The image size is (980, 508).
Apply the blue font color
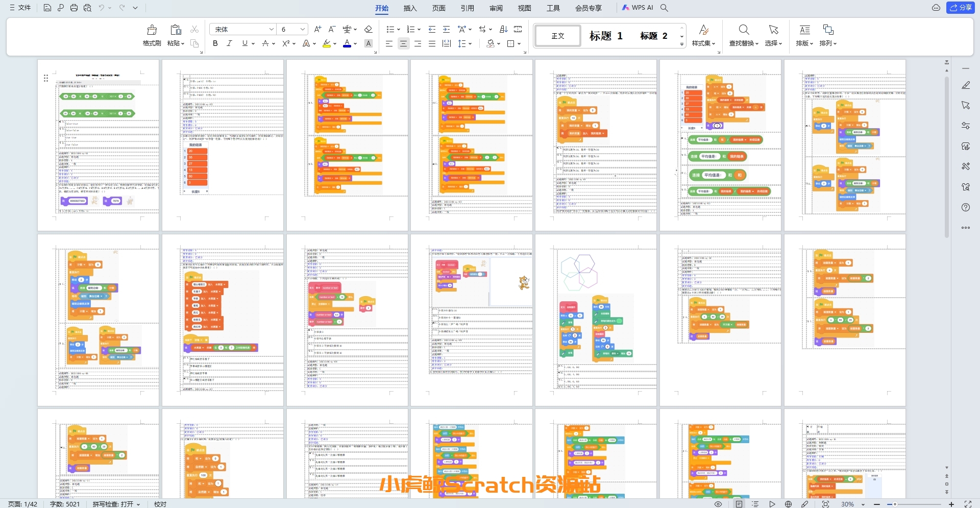tap(347, 43)
